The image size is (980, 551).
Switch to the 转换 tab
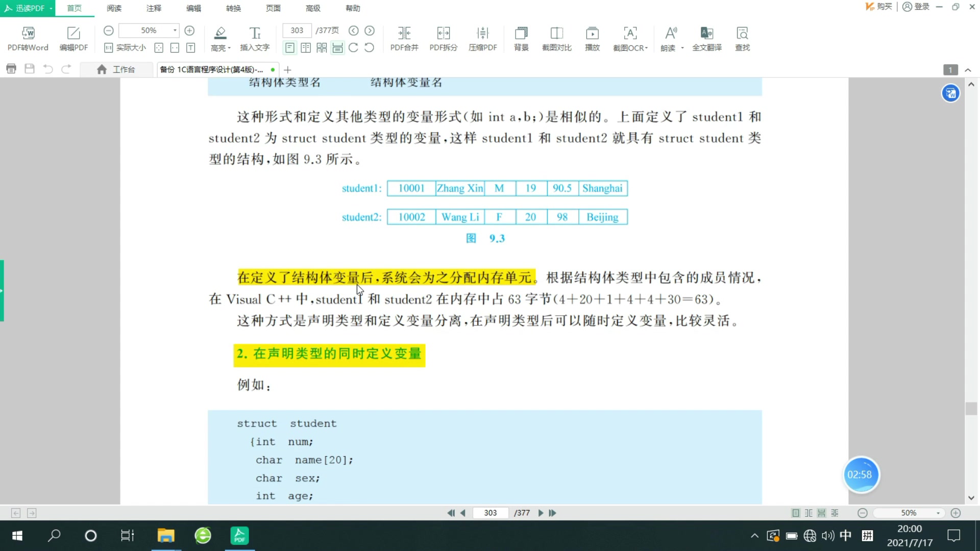click(233, 8)
